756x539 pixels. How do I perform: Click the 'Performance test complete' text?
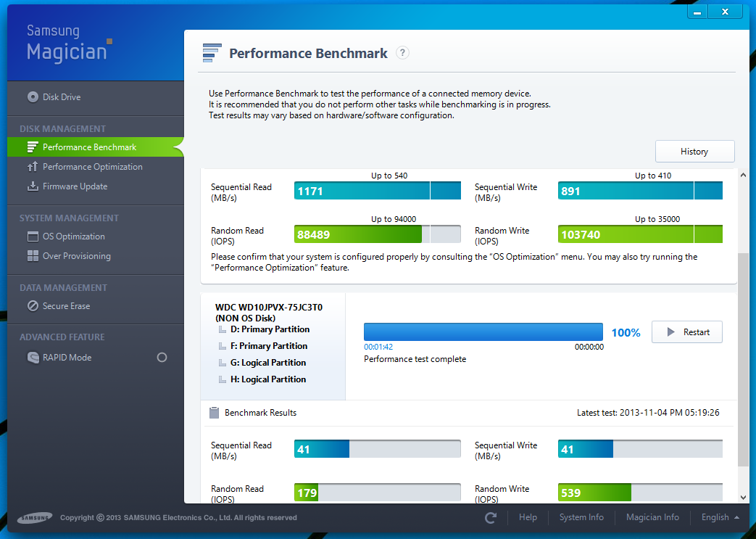[415, 359]
